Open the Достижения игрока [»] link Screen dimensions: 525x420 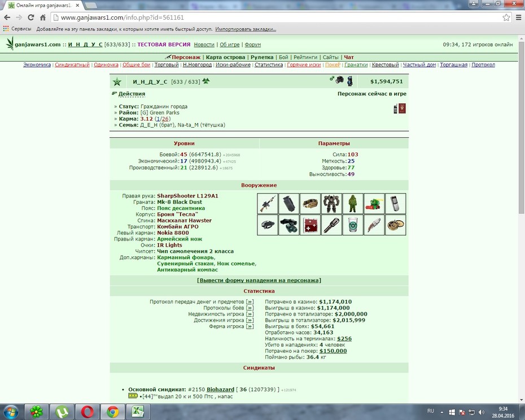[x=250, y=320]
